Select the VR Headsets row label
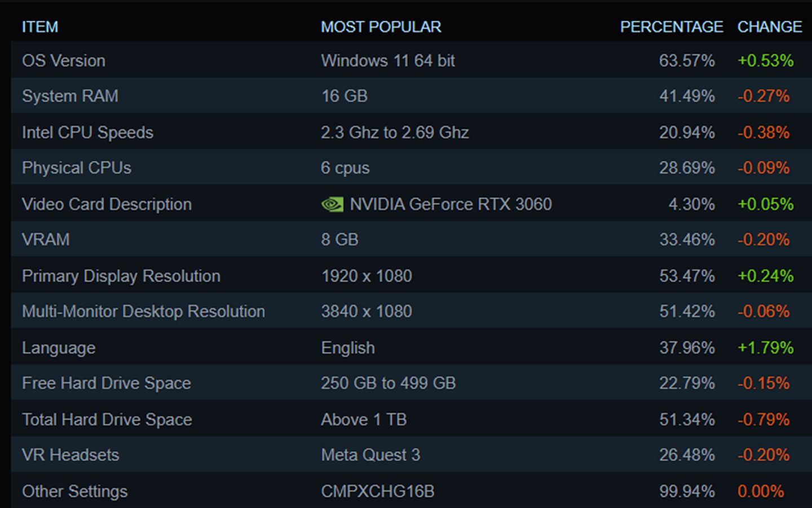 (70, 454)
